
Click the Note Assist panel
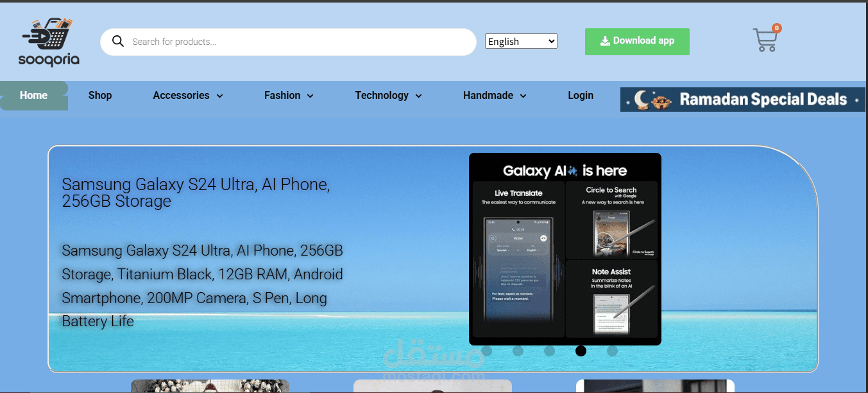click(x=611, y=299)
